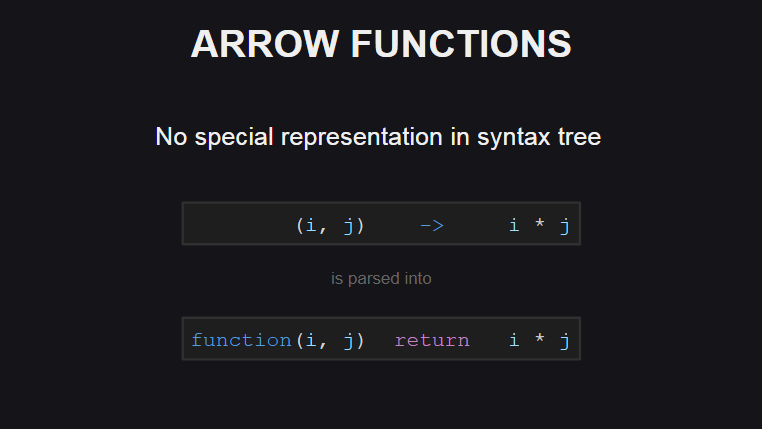
Task: Click 'i * j' expression in top code box
Action: [539, 225]
